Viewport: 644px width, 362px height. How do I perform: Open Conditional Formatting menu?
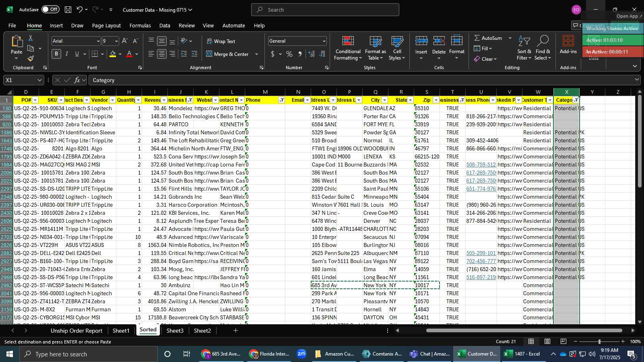click(348, 48)
